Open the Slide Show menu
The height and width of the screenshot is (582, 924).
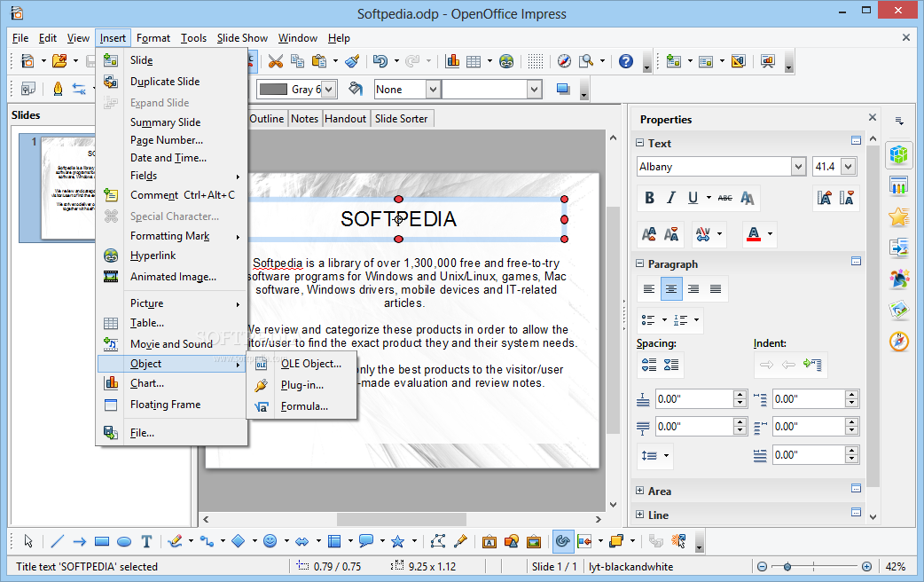coord(242,38)
